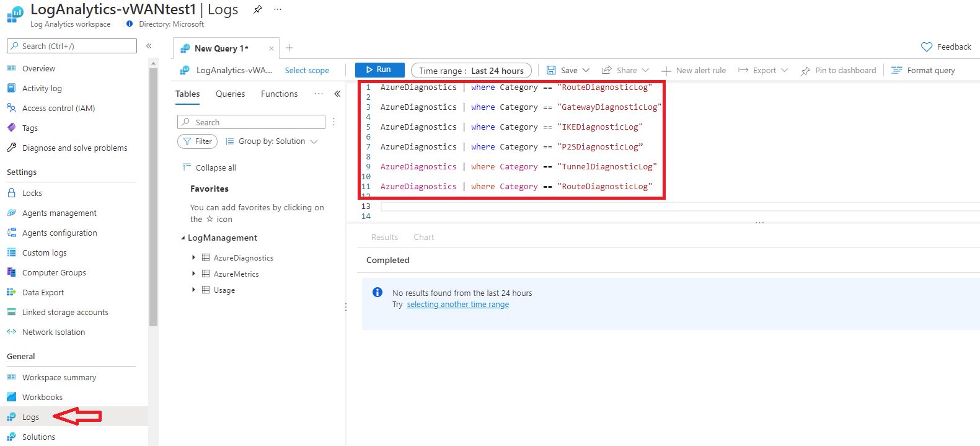This screenshot has height=446, width=980.
Task: Pin query to dashboard
Action: pos(838,70)
